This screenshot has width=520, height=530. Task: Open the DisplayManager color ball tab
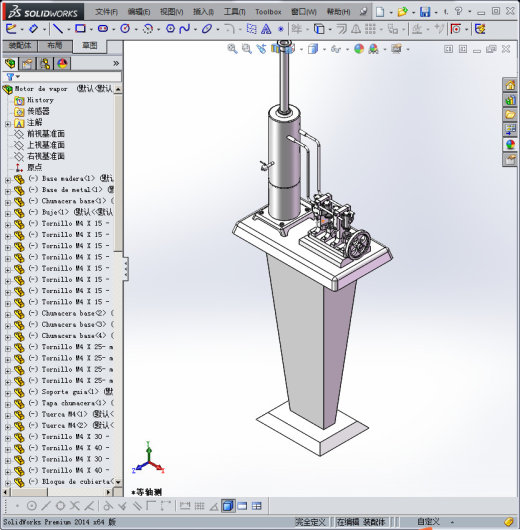click(x=62, y=63)
